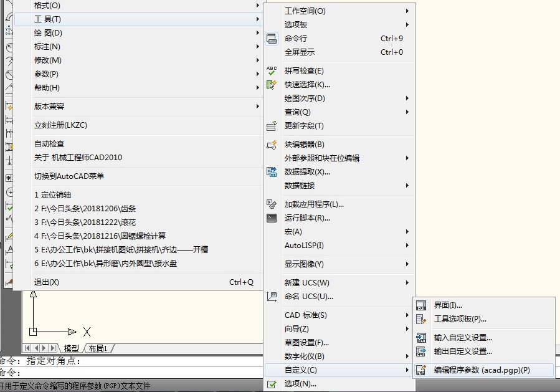This screenshot has width=560, height=392.
Task: Expand the 数据链接 submenu arrow
Action: point(407,186)
